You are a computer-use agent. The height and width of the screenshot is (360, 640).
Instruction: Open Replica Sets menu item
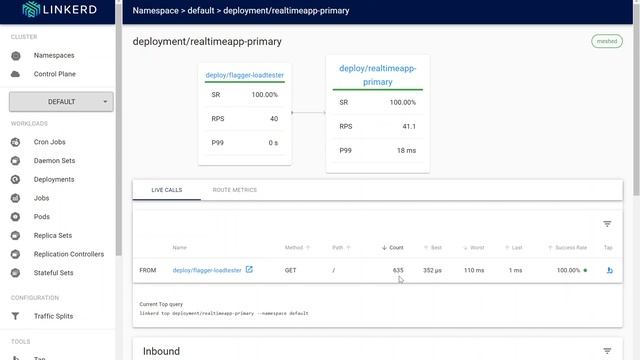53,236
